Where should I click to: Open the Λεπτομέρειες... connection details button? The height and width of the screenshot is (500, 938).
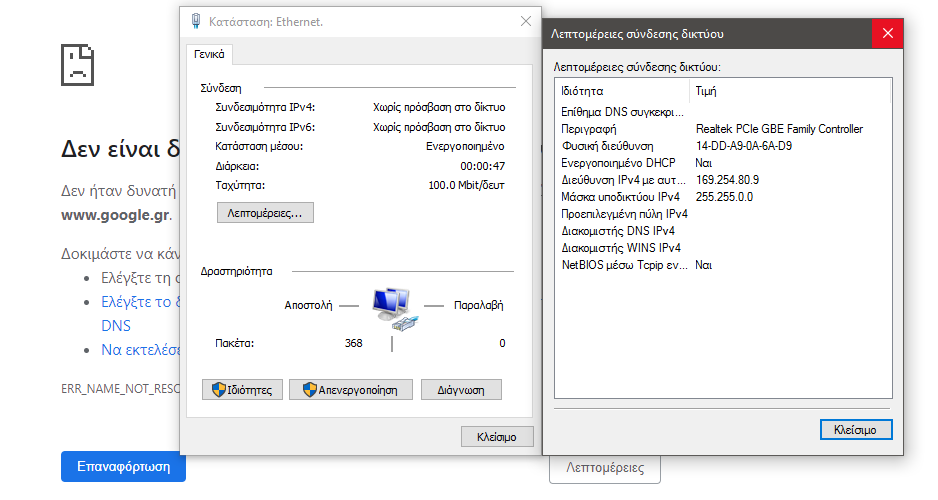[x=265, y=213]
